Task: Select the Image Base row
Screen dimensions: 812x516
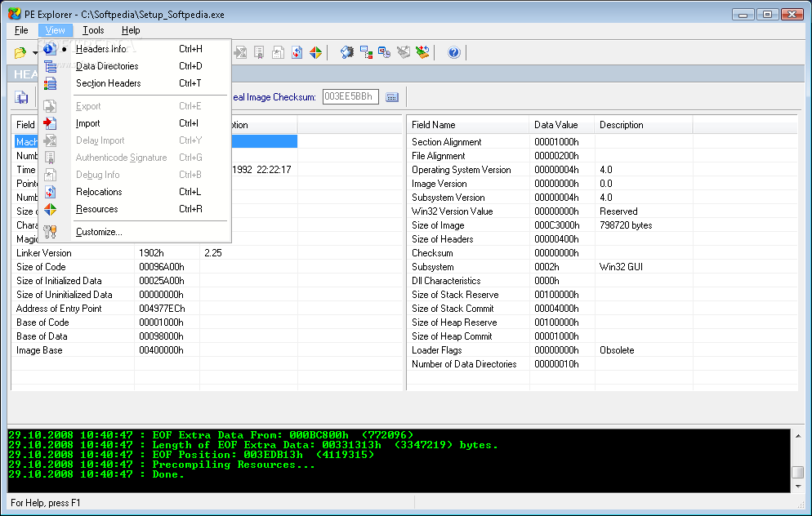Action: pos(207,350)
